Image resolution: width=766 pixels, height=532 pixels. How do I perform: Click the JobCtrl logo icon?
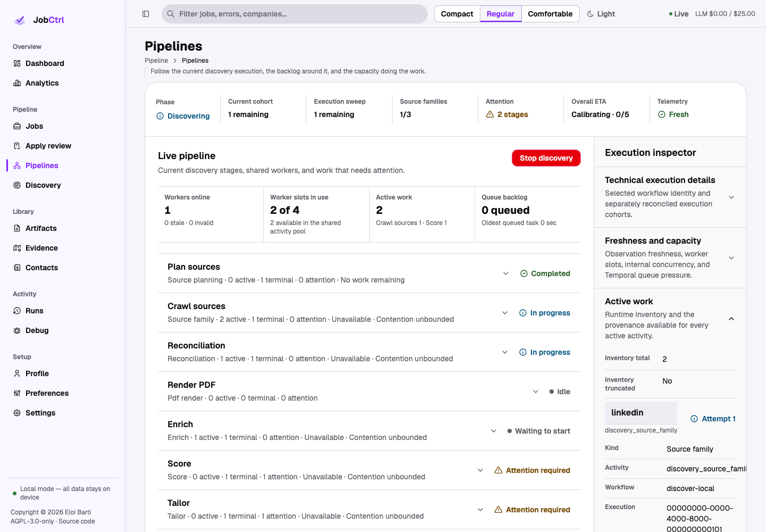[x=20, y=20]
